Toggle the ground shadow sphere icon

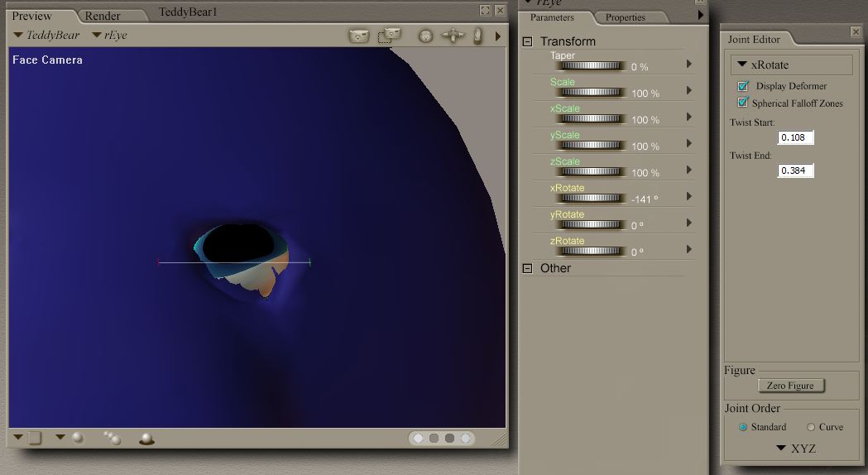tap(146, 439)
